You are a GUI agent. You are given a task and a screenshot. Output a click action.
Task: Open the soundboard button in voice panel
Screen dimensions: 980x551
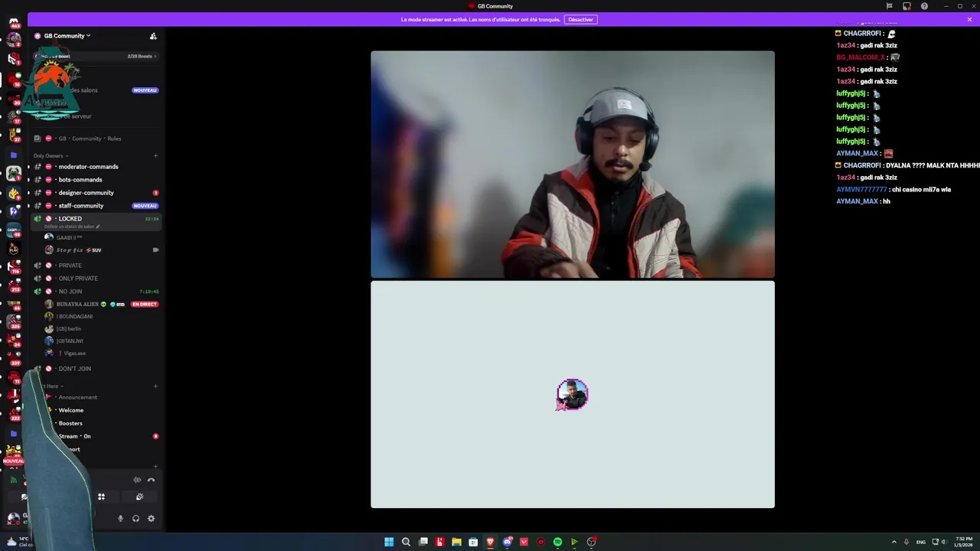(x=139, y=497)
